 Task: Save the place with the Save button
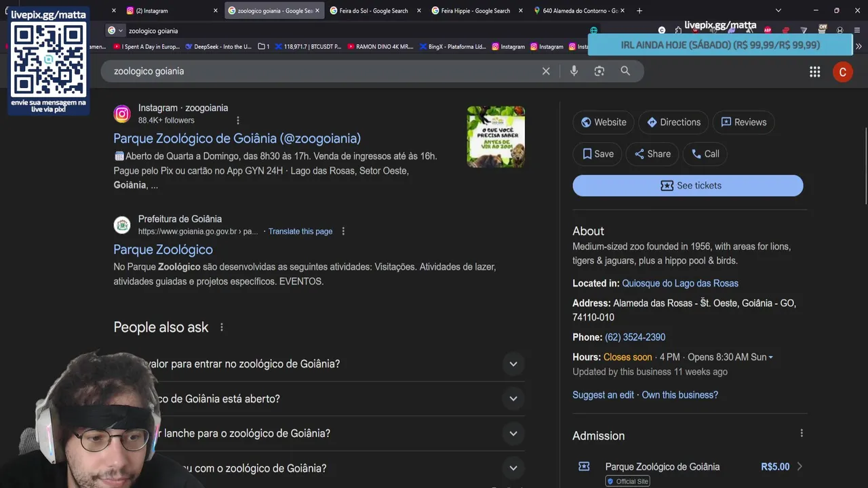click(x=597, y=154)
